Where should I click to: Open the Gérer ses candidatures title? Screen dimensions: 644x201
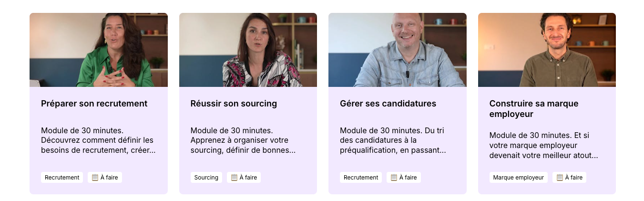(x=388, y=104)
